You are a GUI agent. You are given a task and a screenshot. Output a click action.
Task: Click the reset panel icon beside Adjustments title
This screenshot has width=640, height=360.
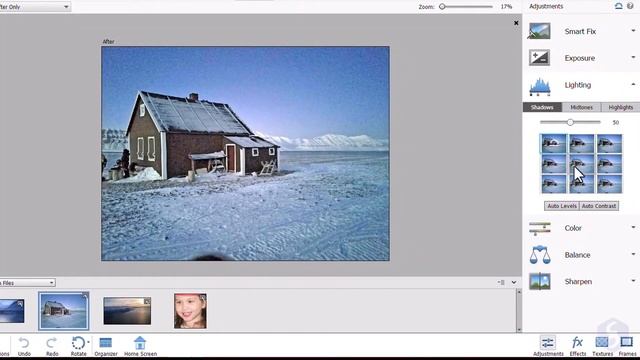619,6
